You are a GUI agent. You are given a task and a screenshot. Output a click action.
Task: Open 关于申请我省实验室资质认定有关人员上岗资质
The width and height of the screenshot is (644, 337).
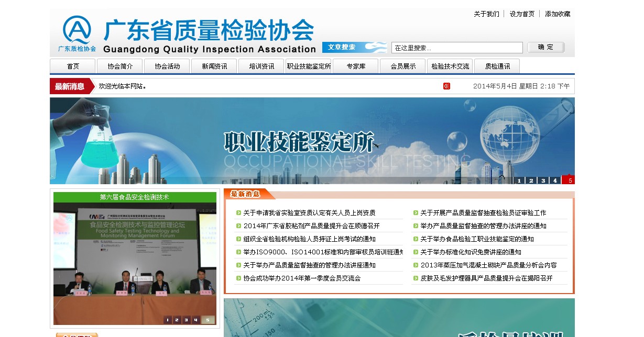point(309,213)
